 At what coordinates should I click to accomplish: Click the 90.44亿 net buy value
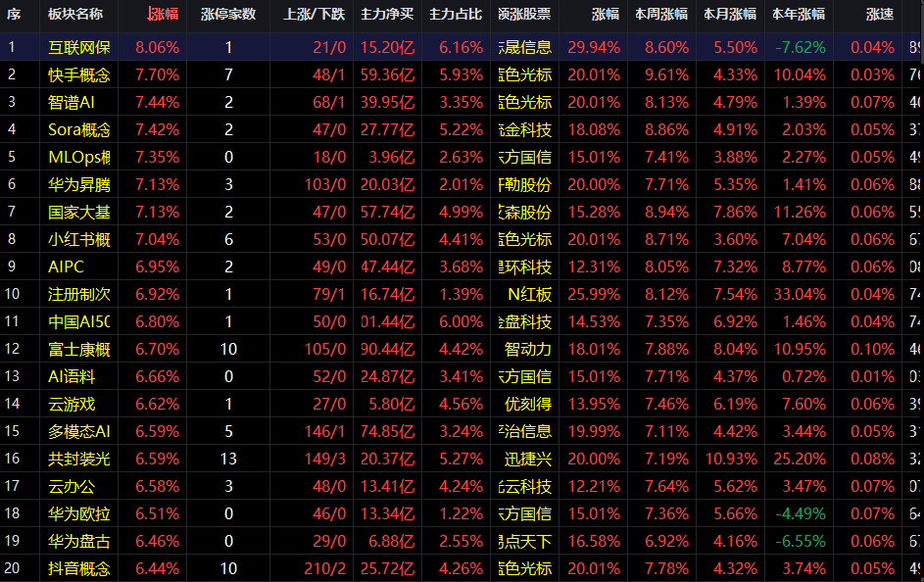(387, 349)
